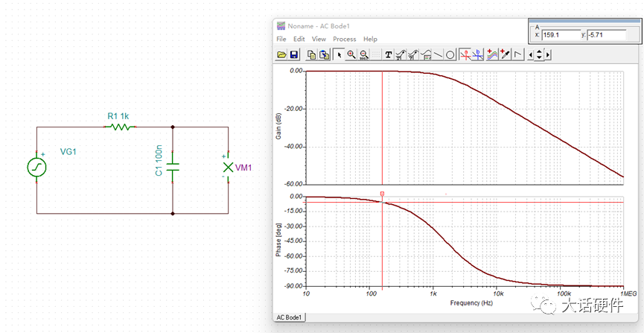644x333 pixels.
Task: Click the cursor A panel title bar
Action: click(584, 22)
